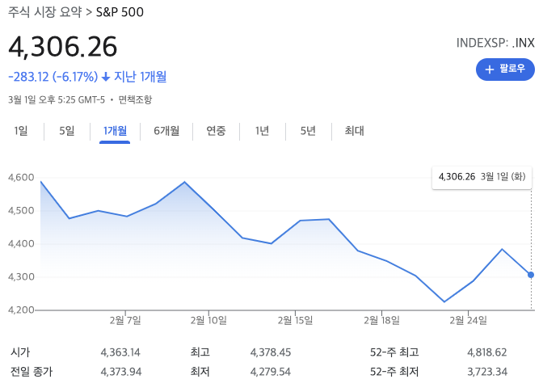
Task: Click the 최저 value 4,279.54
Action: (271, 372)
